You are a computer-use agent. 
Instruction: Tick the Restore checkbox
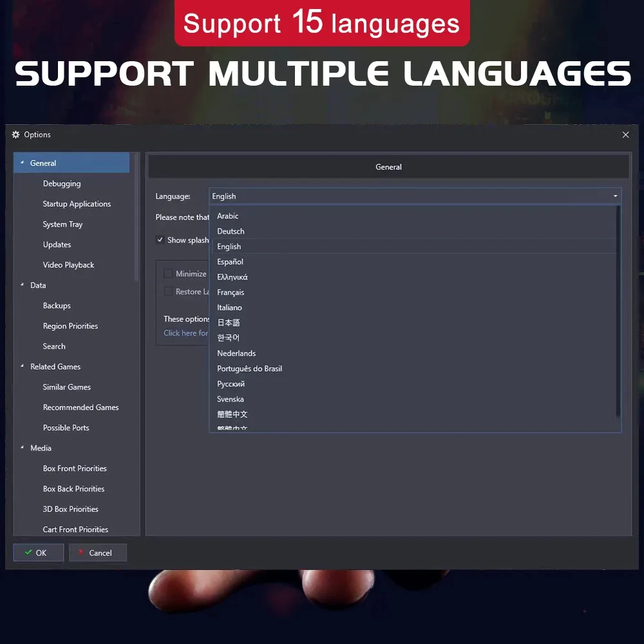168,292
